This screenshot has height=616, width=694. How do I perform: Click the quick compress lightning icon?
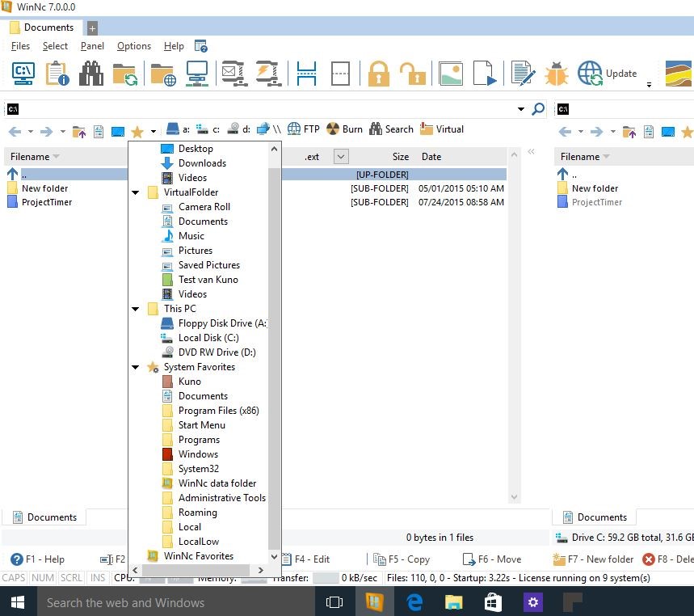tap(269, 74)
